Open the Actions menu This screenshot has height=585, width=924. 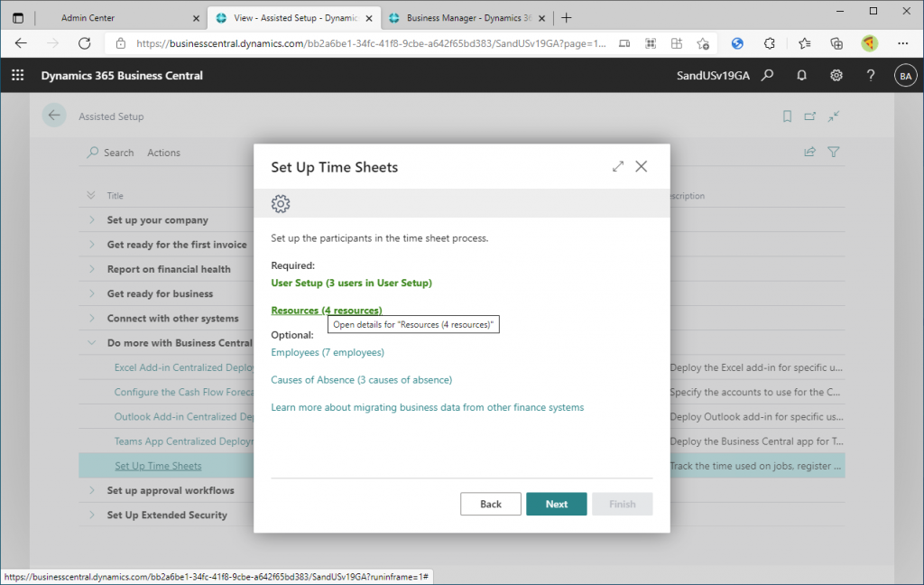[163, 153]
